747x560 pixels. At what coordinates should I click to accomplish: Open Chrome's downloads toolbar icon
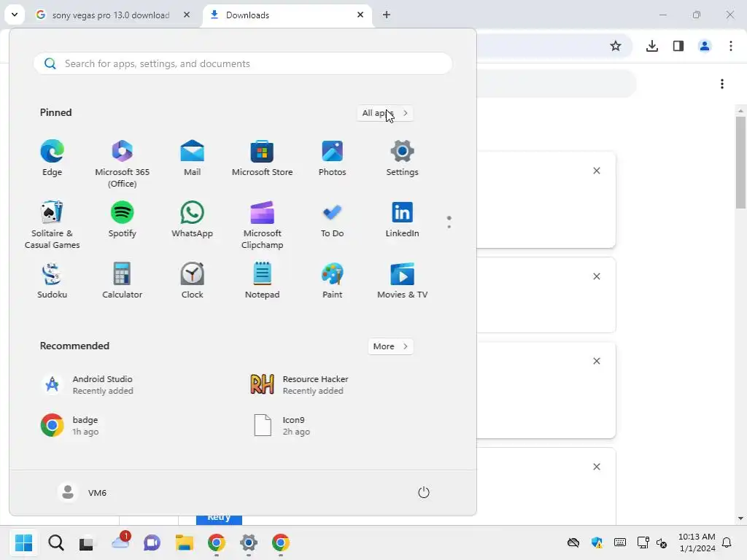(x=651, y=46)
